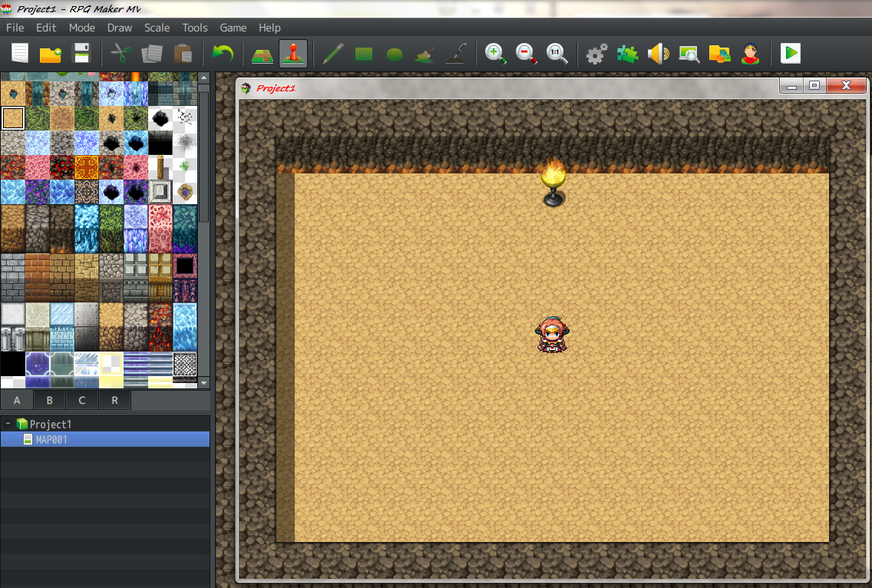
Task: Click the New Project icon
Action: click(x=20, y=54)
